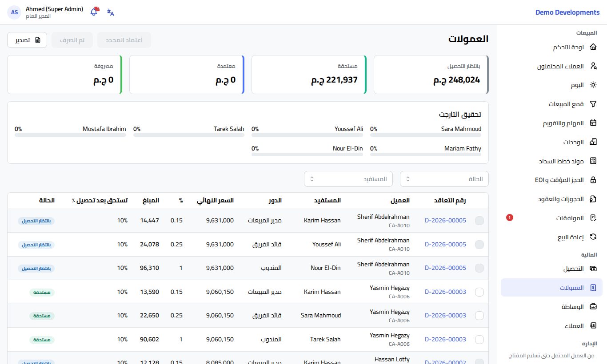Click the مولد خطط السداد calculator icon
Image resolution: width=607 pixels, height=364 pixels.
(593, 161)
